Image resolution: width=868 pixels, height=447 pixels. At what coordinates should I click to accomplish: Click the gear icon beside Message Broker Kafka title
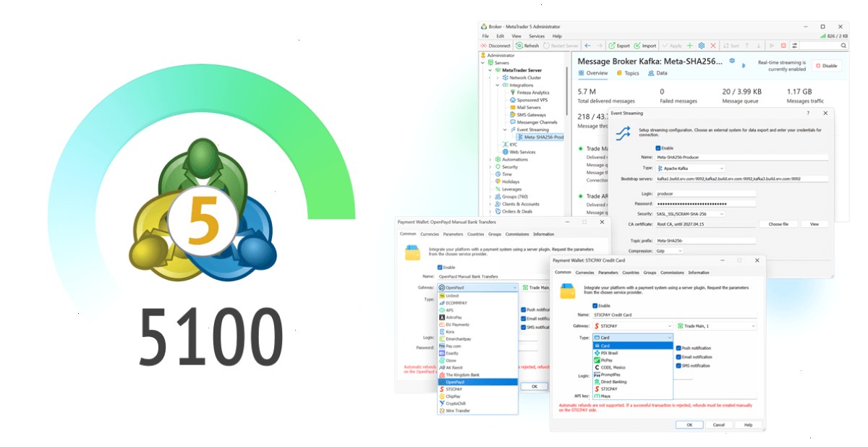point(732,61)
